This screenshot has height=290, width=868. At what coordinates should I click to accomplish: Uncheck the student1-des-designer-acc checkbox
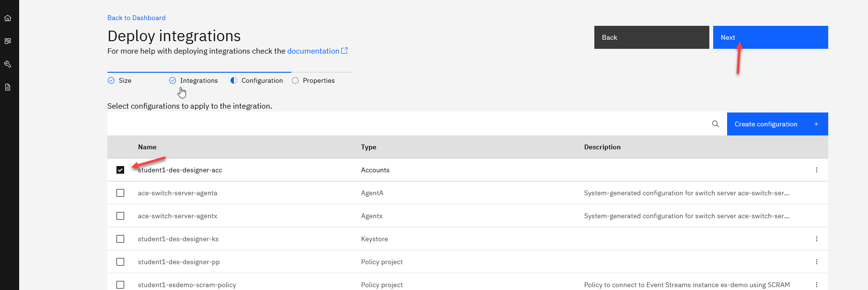(x=120, y=170)
